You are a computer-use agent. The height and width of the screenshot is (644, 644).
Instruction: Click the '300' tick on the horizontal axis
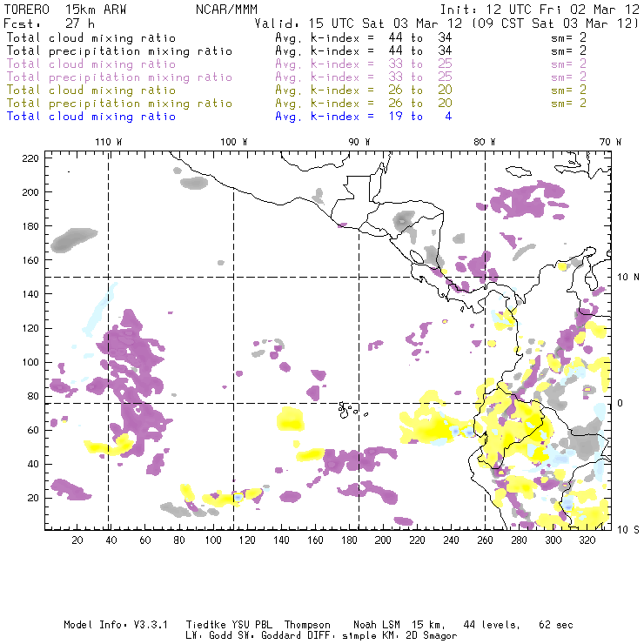pyautogui.click(x=553, y=540)
